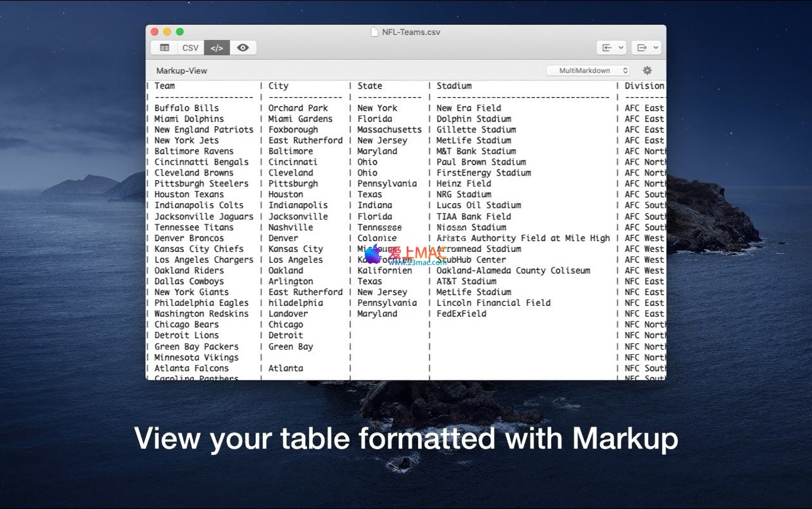Expand the MultiMarkdown format selector
The height and width of the screenshot is (509, 812).
coord(588,71)
